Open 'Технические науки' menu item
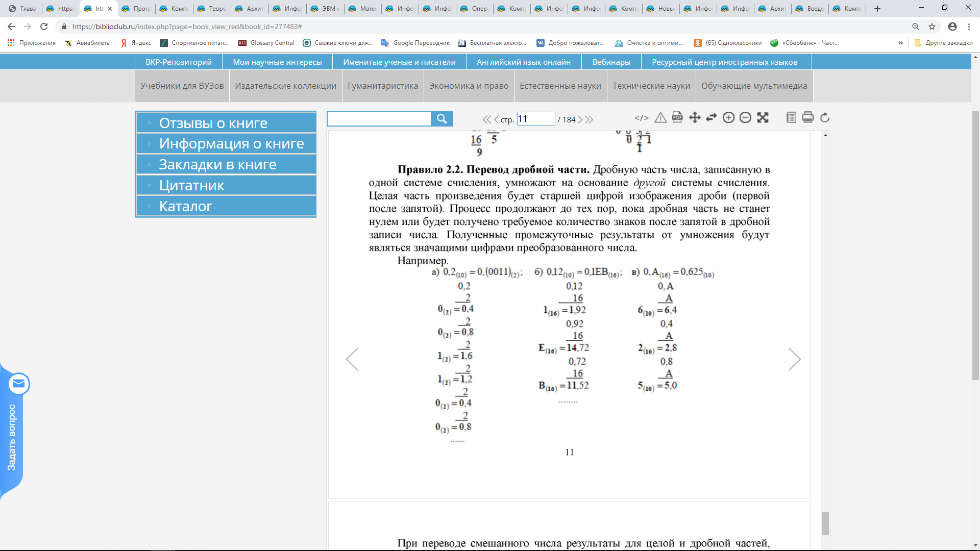The image size is (980, 551). coord(651,86)
